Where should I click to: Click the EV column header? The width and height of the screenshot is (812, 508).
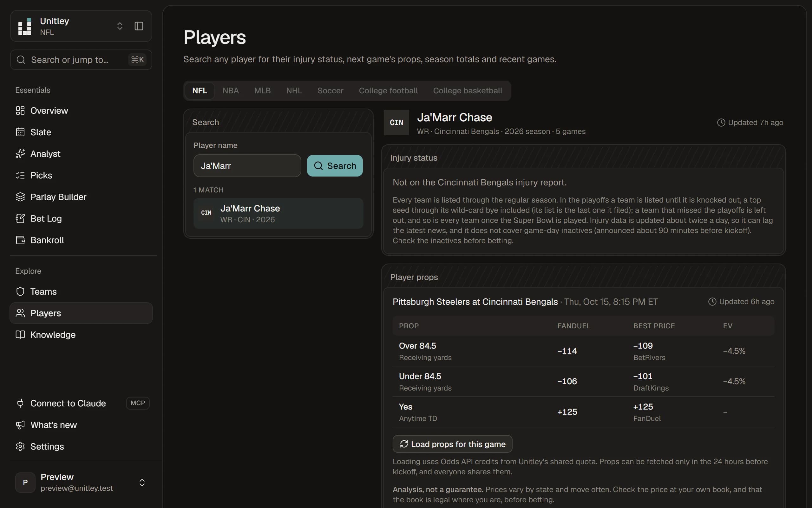tap(728, 326)
